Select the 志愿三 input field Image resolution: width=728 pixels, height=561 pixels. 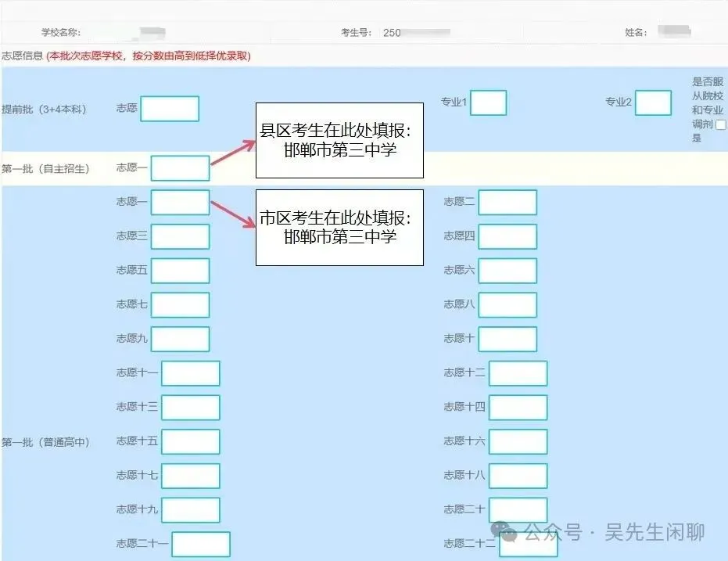(182, 236)
